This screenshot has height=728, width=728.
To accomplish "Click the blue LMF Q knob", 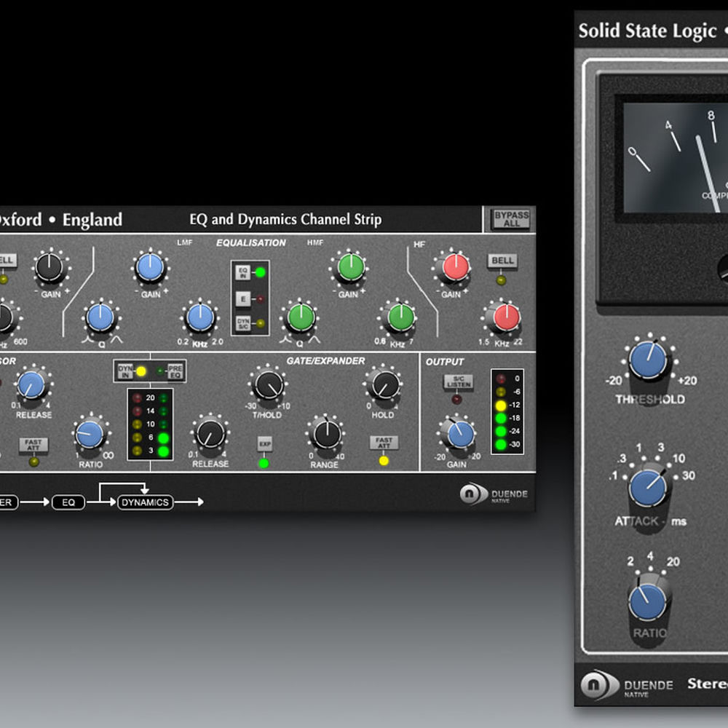I will [100, 318].
